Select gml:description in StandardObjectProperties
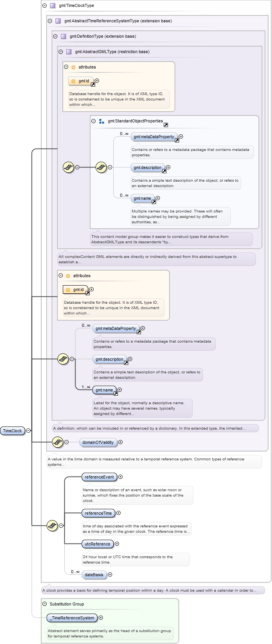 [148, 167]
